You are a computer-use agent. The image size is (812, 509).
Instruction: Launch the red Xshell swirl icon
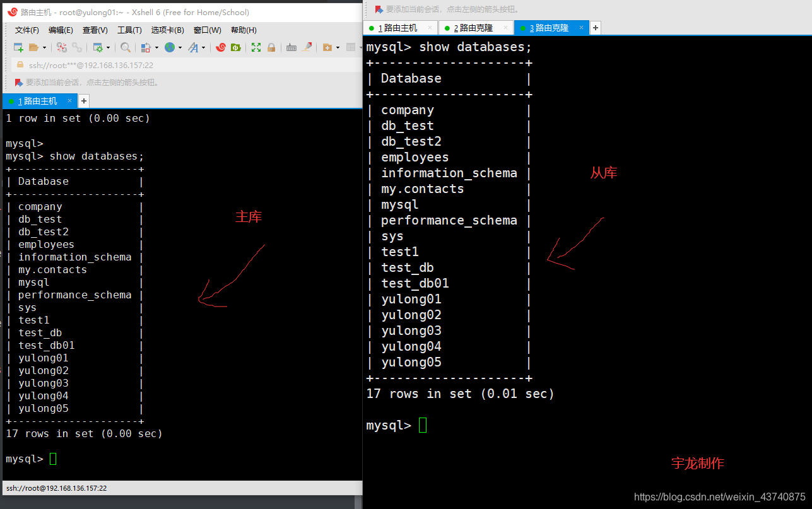coord(221,47)
